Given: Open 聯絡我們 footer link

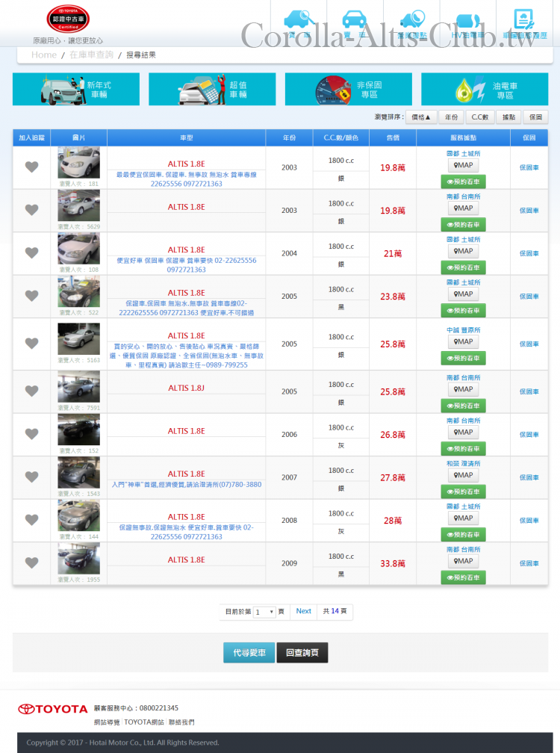Looking at the screenshot, I should 181,722.
